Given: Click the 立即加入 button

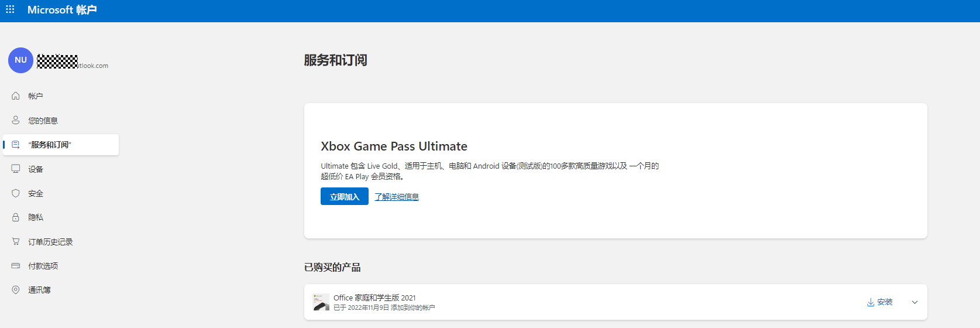Looking at the screenshot, I should [345, 196].
